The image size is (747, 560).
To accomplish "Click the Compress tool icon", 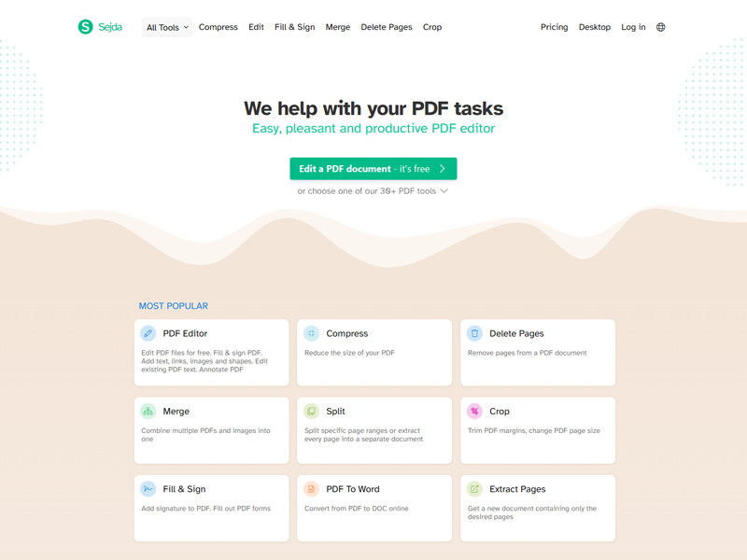I will [312, 333].
